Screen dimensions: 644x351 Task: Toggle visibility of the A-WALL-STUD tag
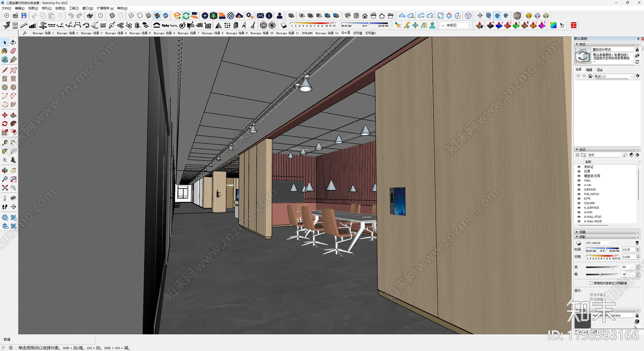pyautogui.click(x=579, y=217)
